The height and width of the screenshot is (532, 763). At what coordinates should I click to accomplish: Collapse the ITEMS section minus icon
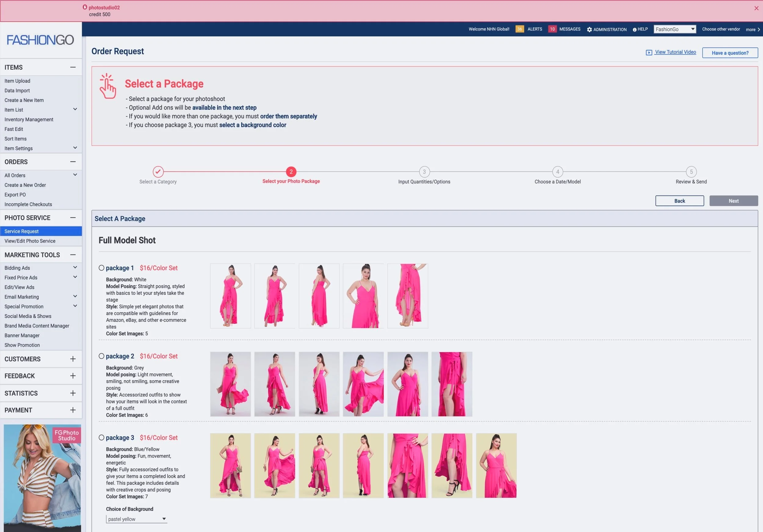point(73,67)
